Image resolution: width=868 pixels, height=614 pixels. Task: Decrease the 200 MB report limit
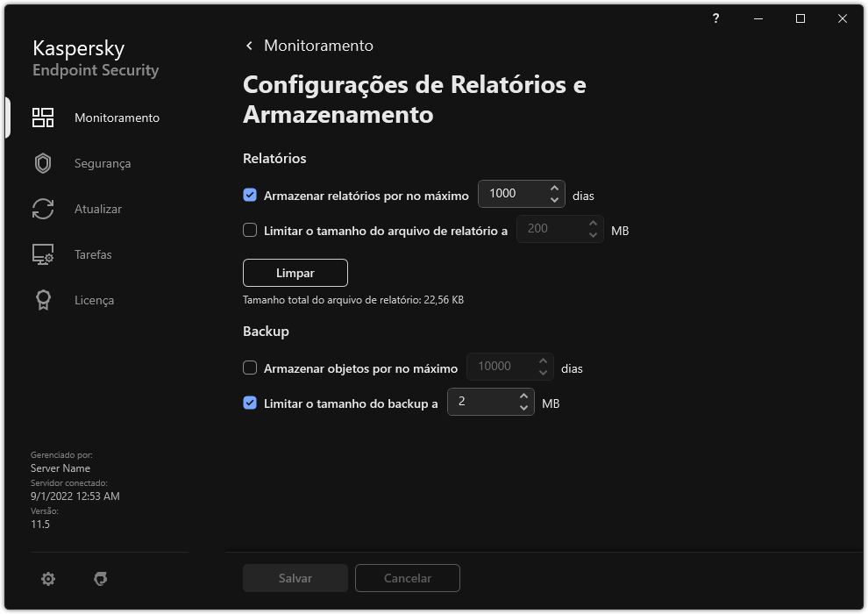[x=592, y=234]
